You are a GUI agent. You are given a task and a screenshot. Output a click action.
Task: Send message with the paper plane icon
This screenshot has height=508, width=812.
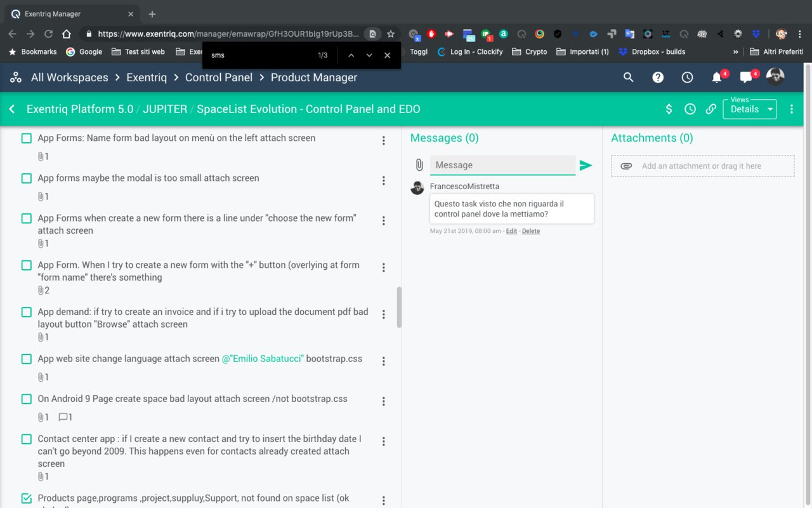tap(586, 166)
